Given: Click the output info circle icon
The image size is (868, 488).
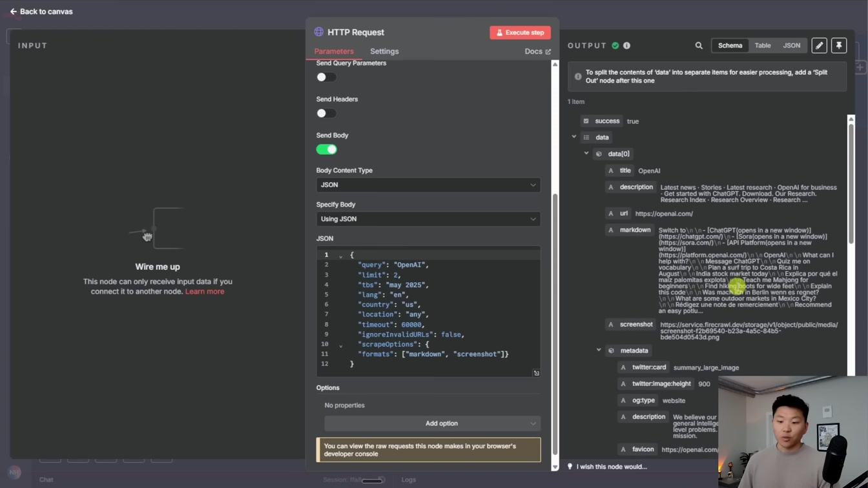Looking at the screenshot, I should tap(626, 46).
